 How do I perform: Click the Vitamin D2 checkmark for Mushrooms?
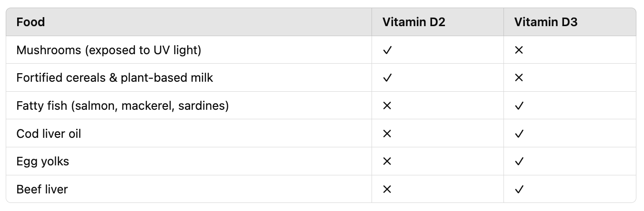(387, 50)
